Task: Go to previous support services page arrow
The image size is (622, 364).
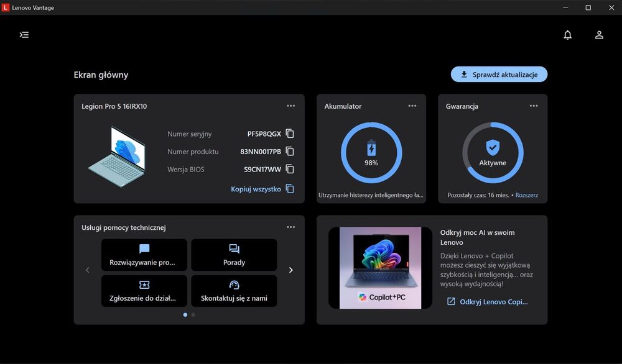Action: click(x=88, y=270)
